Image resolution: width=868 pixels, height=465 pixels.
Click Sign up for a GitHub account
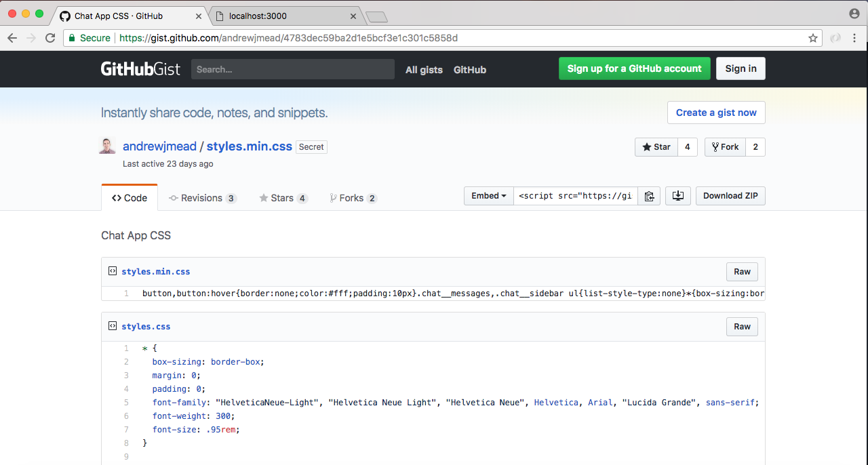point(634,68)
